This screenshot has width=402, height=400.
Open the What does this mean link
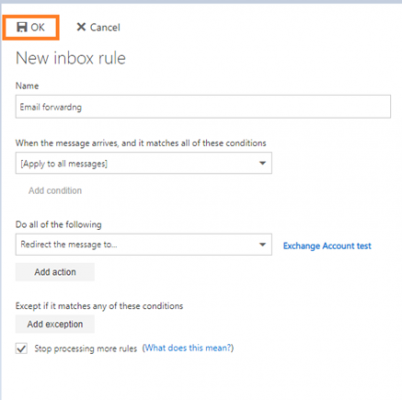pos(188,348)
